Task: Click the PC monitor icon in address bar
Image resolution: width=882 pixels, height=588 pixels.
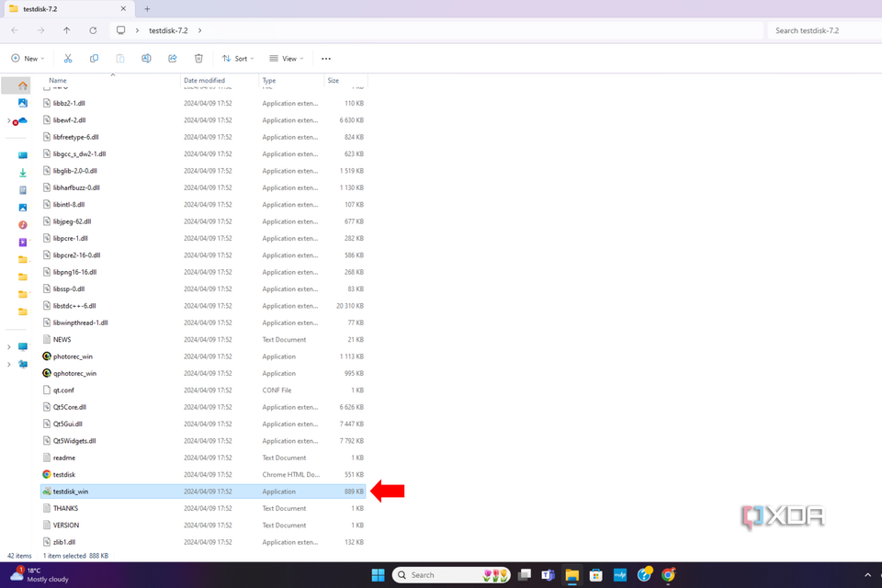Action: pos(120,30)
